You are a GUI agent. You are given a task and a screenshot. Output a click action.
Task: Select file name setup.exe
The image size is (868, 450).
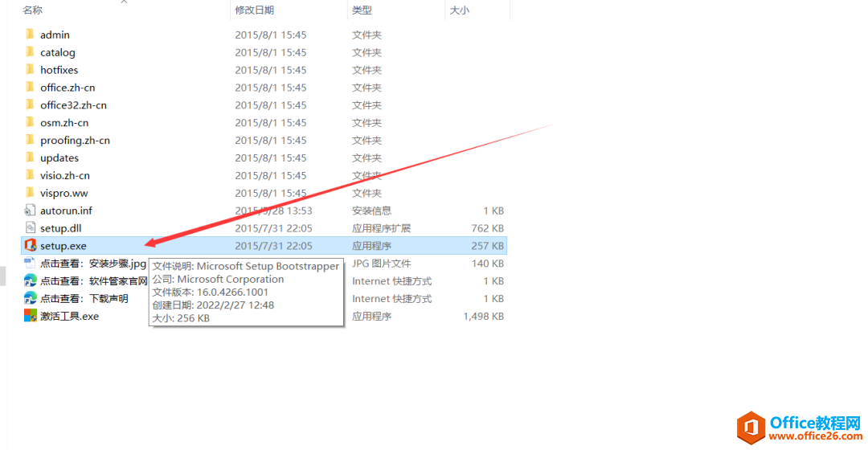[x=63, y=246]
